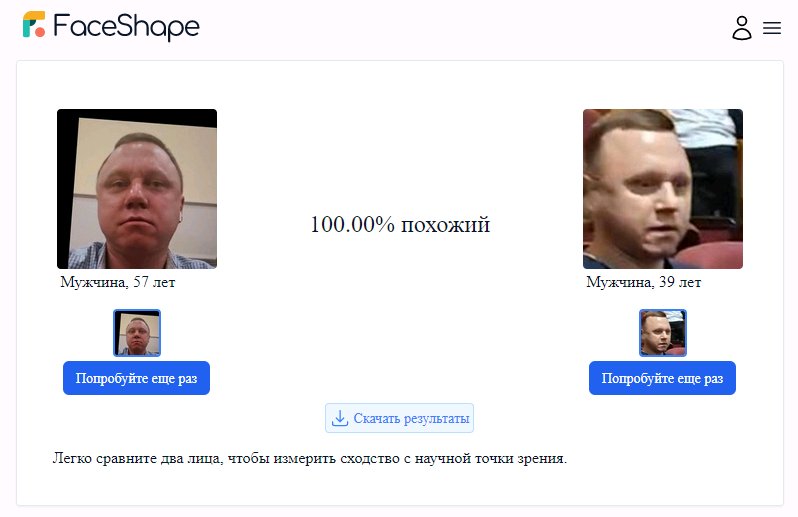Click the word похожий in the result
The height and width of the screenshot is (517, 798).
tap(445, 225)
